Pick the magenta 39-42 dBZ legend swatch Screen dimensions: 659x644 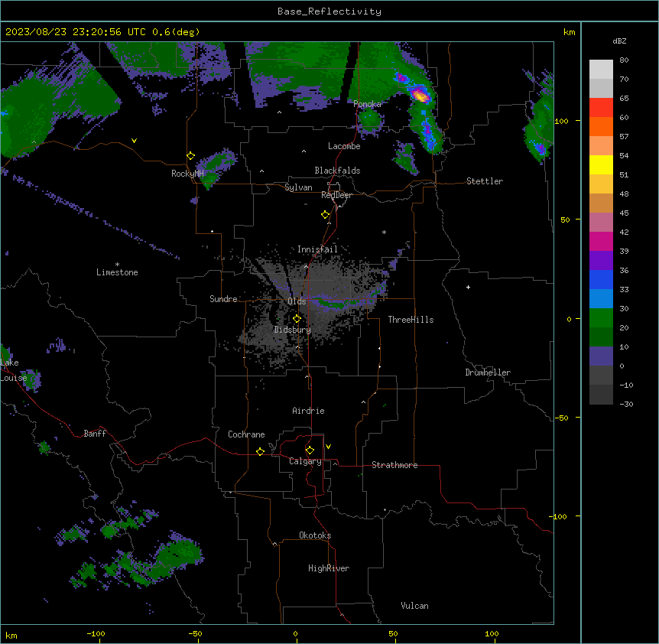pyautogui.click(x=601, y=241)
